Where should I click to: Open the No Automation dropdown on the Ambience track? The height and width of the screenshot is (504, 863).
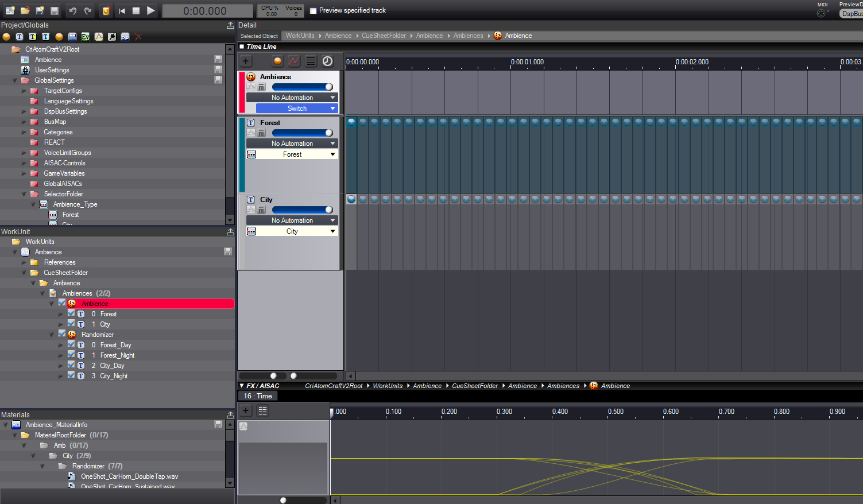click(292, 97)
